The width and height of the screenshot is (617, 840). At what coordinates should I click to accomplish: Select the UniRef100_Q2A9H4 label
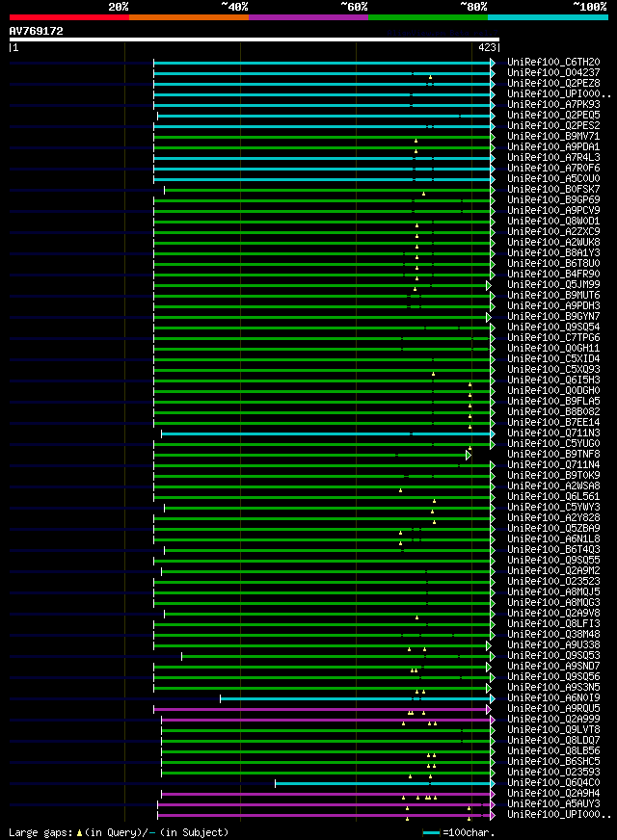tap(553, 794)
